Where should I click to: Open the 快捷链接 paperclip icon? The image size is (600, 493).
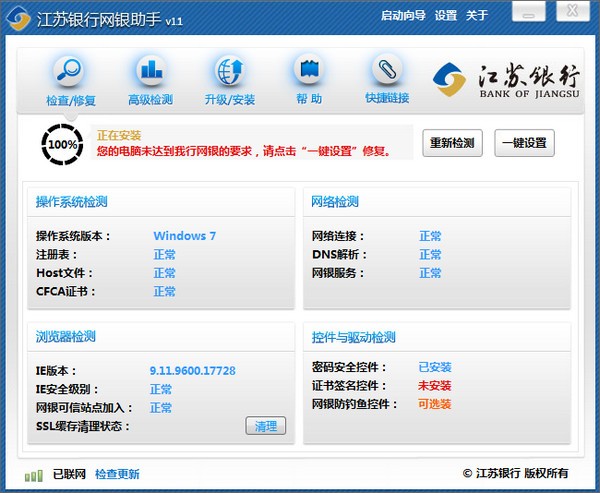click(387, 69)
